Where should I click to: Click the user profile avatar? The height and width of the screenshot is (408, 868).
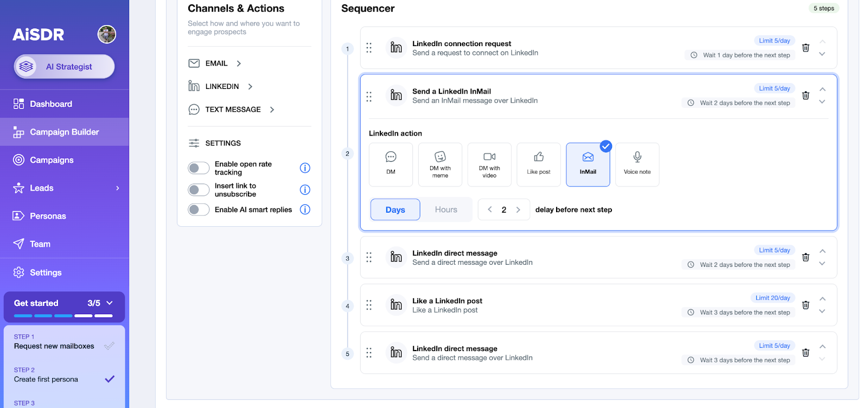[x=107, y=34]
